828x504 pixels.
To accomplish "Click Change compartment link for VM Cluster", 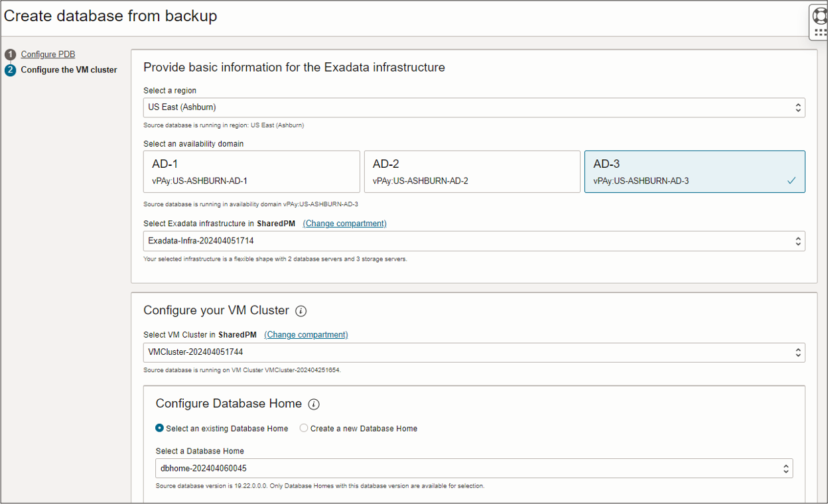I will click(306, 335).
